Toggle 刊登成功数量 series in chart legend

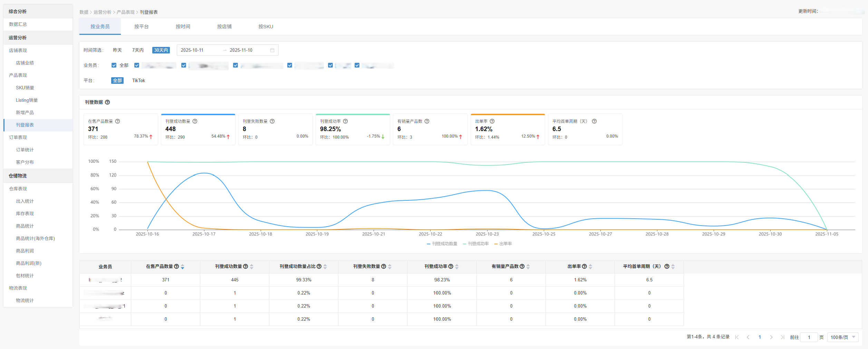pyautogui.click(x=442, y=244)
